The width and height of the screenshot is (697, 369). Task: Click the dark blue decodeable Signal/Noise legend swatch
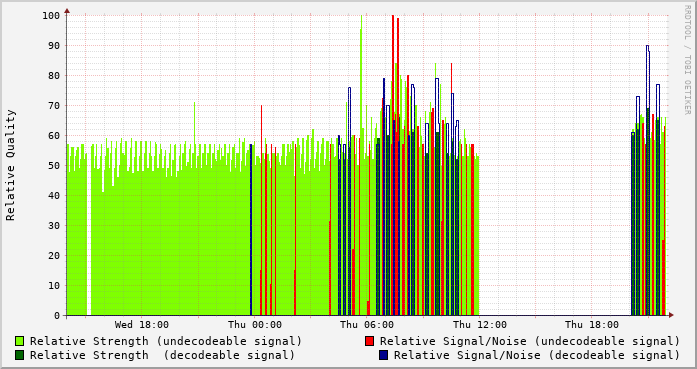[x=384, y=355]
